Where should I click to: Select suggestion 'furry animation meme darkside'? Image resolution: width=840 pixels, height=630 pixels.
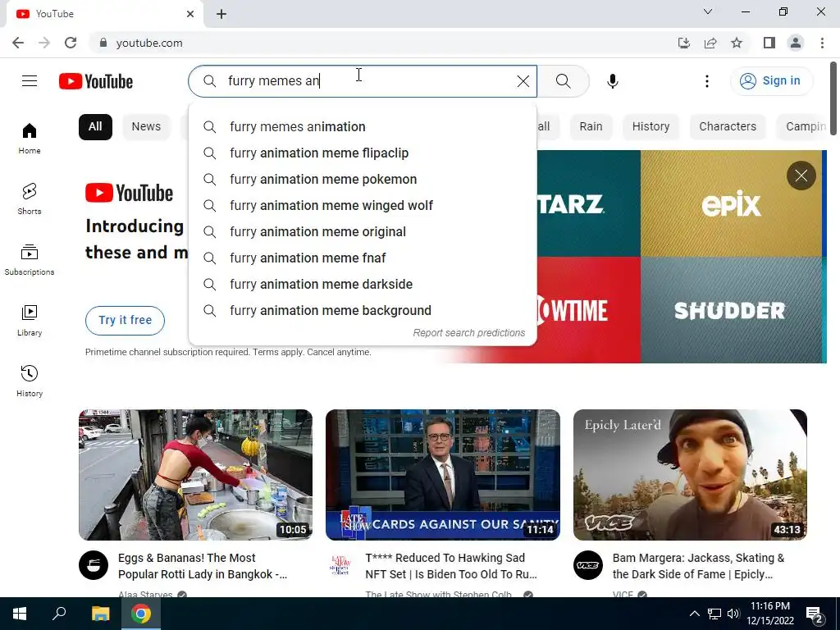[x=363, y=284]
